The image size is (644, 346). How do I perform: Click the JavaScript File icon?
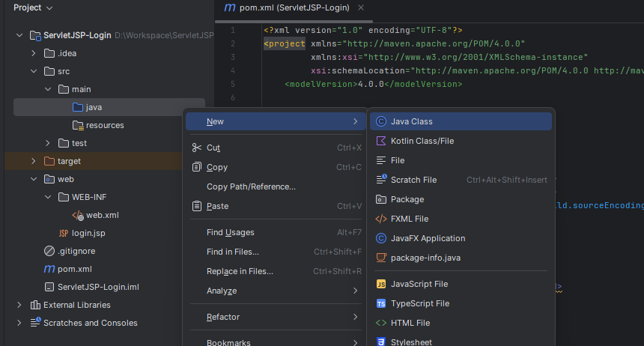click(x=381, y=284)
